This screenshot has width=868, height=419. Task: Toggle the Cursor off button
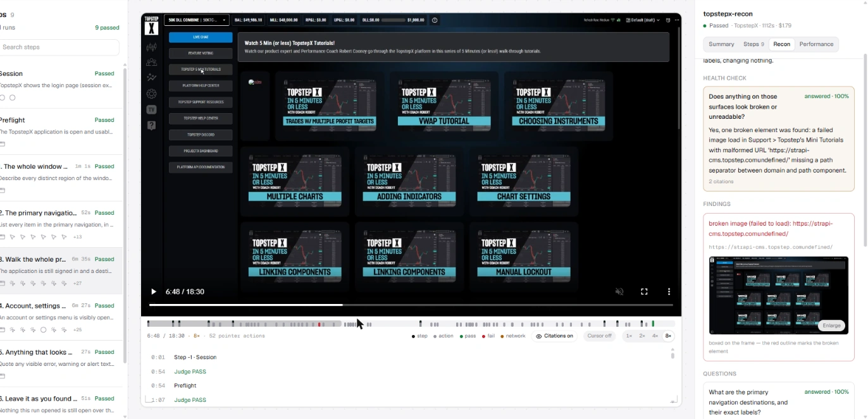point(599,336)
